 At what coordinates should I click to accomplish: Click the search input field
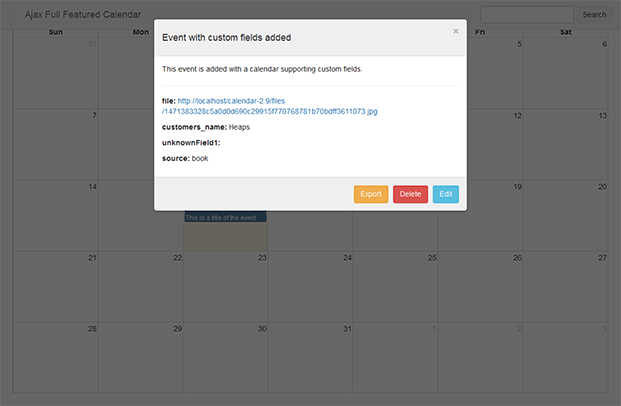click(527, 15)
